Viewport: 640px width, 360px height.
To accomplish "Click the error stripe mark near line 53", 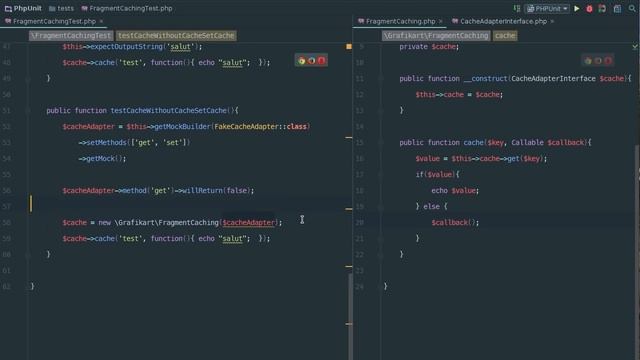I will pos(349,138).
